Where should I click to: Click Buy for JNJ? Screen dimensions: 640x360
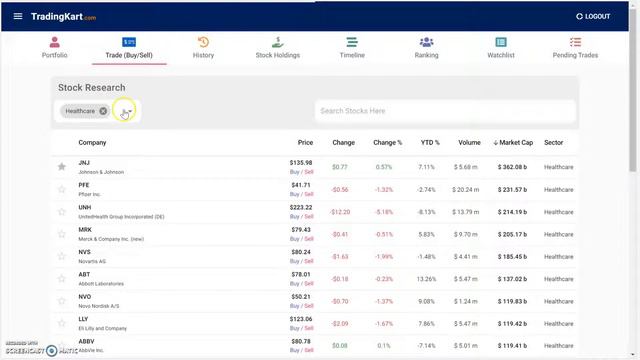tap(294, 172)
